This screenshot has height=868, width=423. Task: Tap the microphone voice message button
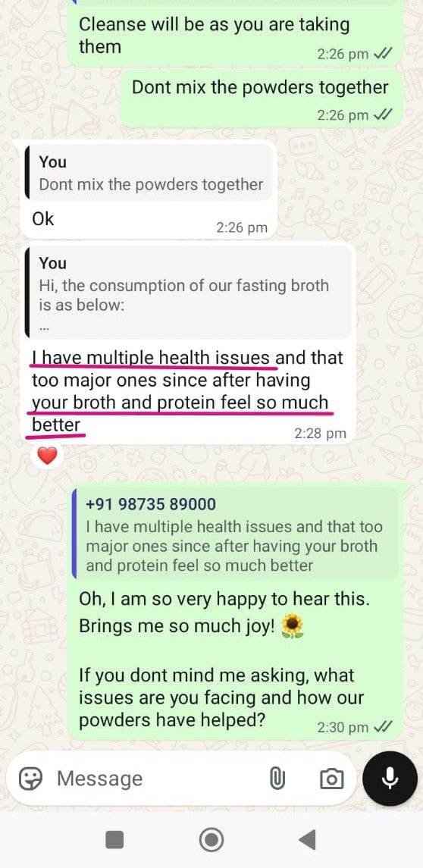[390, 779]
